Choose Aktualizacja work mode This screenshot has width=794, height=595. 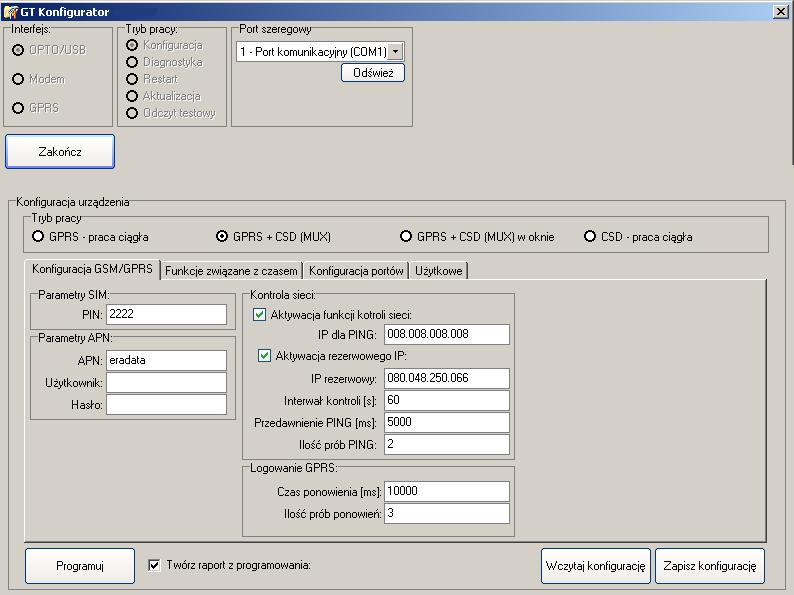pos(132,96)
